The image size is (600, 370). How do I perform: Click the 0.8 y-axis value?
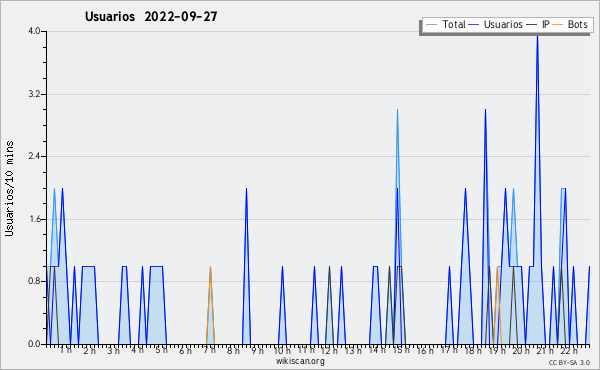coord(34,282)
